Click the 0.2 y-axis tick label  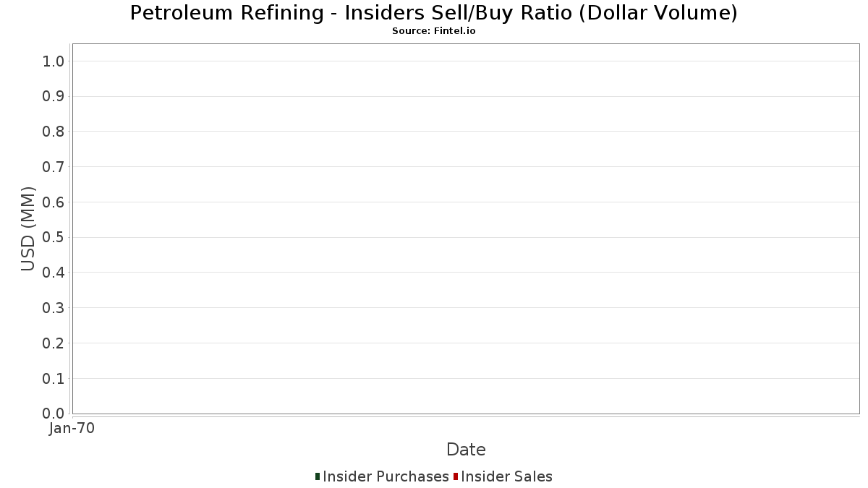[54, 343]
